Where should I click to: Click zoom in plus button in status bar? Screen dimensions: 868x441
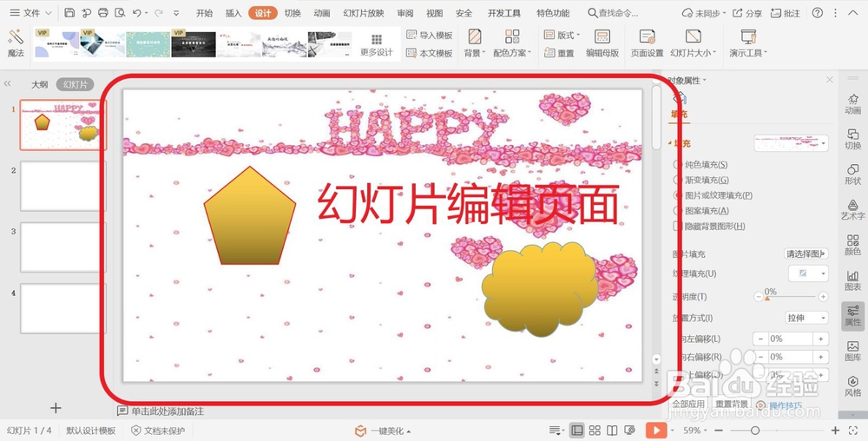coord(836,430)
